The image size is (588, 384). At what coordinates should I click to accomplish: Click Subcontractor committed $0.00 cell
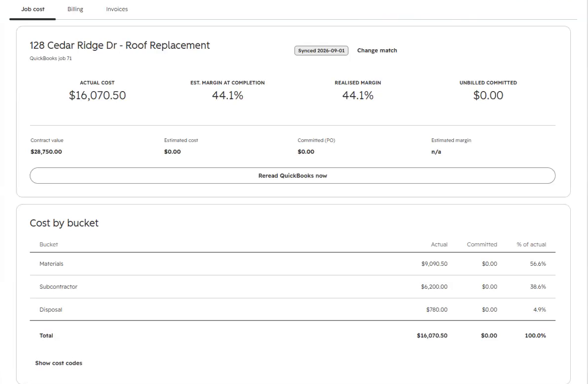490,287
